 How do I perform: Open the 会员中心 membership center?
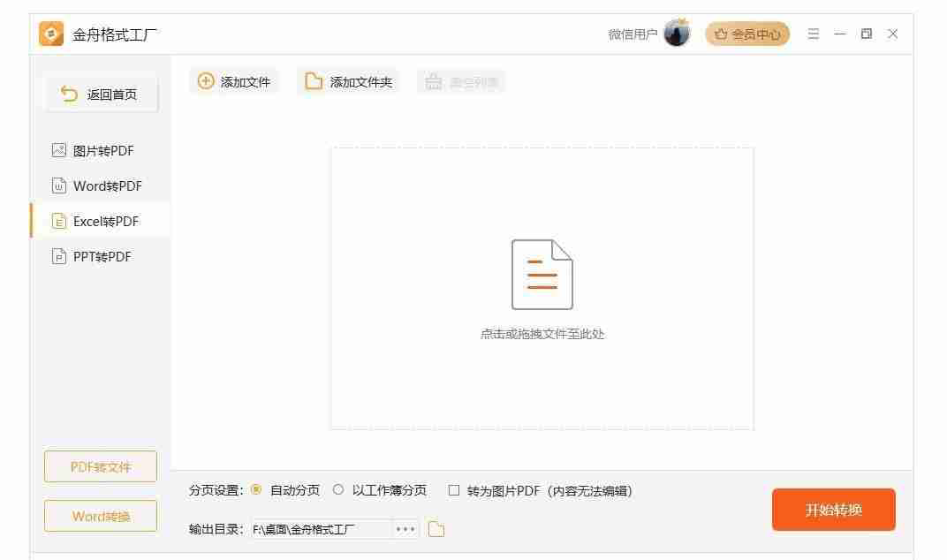click(x=747, y=34)
